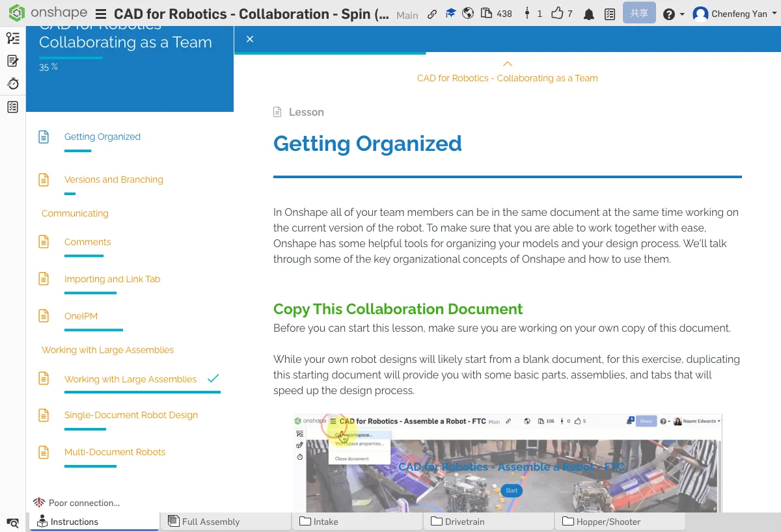
Task: Open the hamburger document menu
Action: tap(101, 14)
